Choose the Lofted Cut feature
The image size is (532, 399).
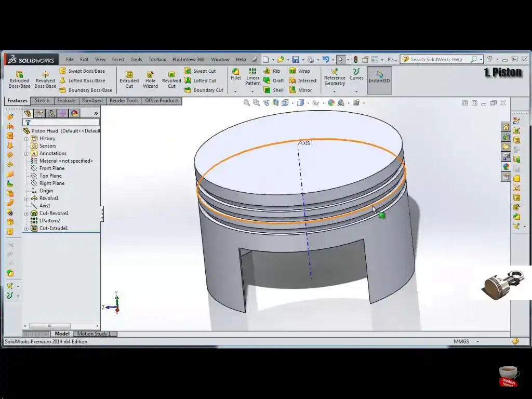click(200, 81)
